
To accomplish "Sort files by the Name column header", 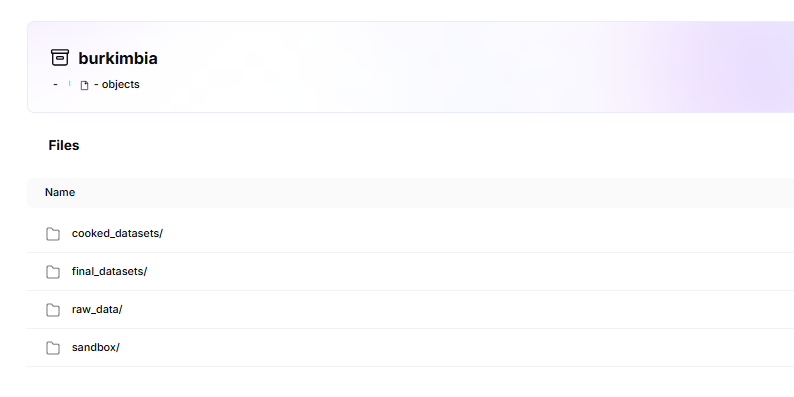I will 60,192.
